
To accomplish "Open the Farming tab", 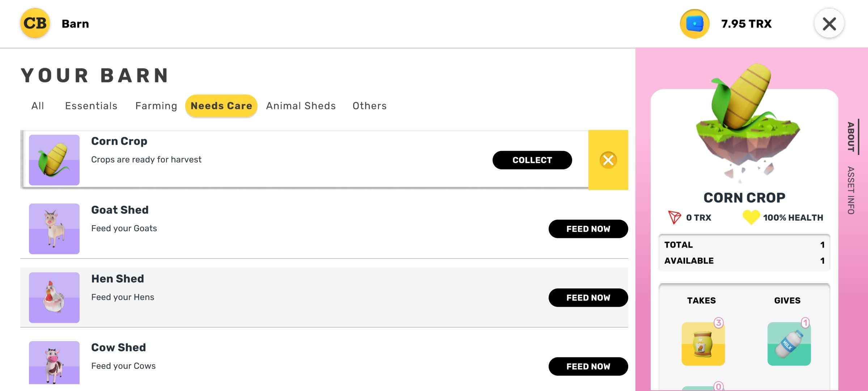I will coord(156,106).
